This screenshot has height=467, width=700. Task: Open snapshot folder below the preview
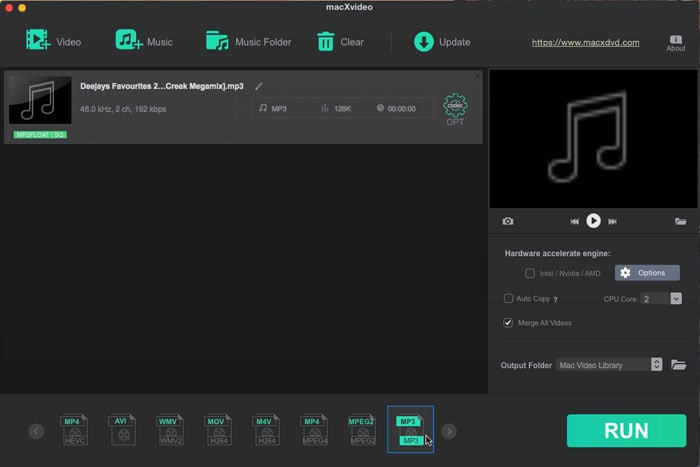[680, 221]
